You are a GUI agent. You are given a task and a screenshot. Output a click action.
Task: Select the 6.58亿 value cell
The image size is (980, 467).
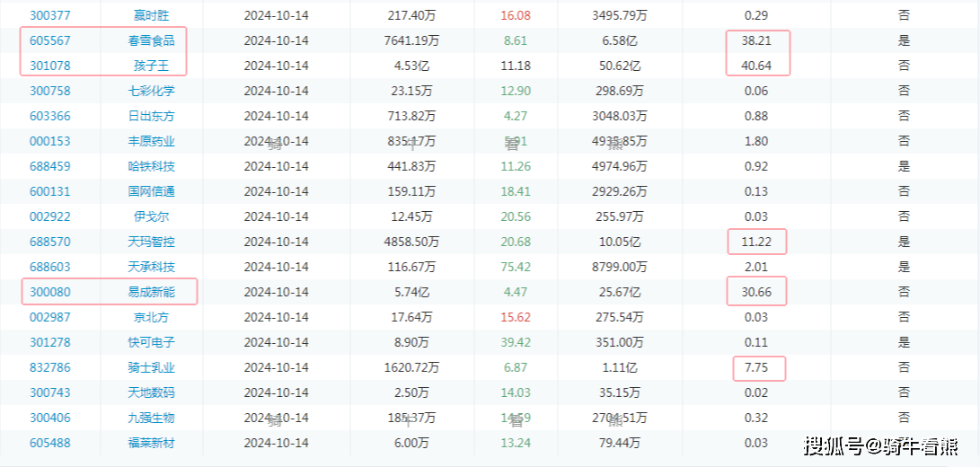(x=620, y=40)
